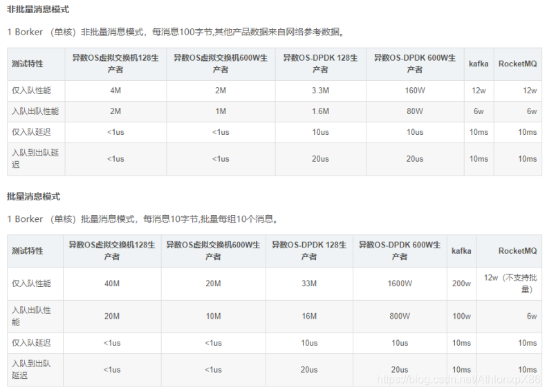Click the '批量消息模式' section heading
The width and height of the screenshot is (547, 392).
point(33,196)
